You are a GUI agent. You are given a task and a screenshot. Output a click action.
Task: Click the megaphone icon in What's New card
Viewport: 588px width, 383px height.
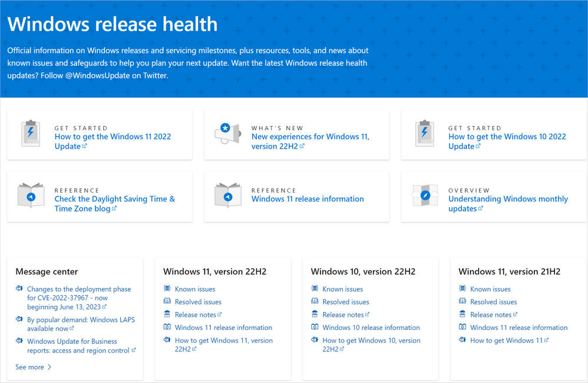click(227, 134)
